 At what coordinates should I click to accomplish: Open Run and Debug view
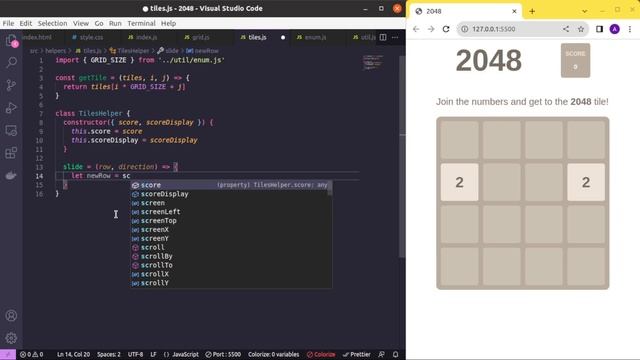(x=11, y=108)
